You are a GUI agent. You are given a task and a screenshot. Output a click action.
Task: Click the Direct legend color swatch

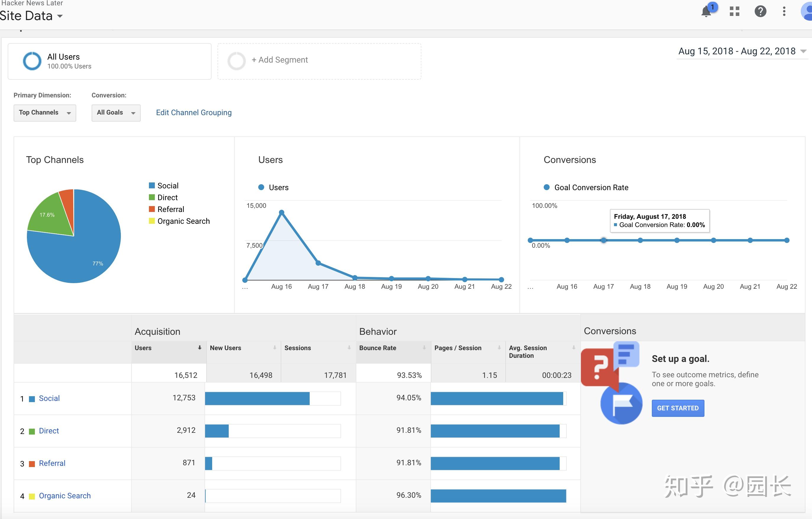[152, 197]
